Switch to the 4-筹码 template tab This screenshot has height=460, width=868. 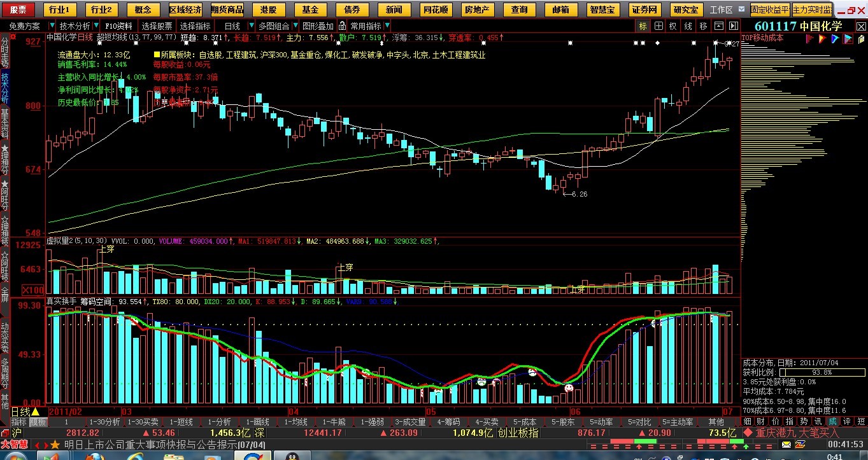tap(450, 422)
